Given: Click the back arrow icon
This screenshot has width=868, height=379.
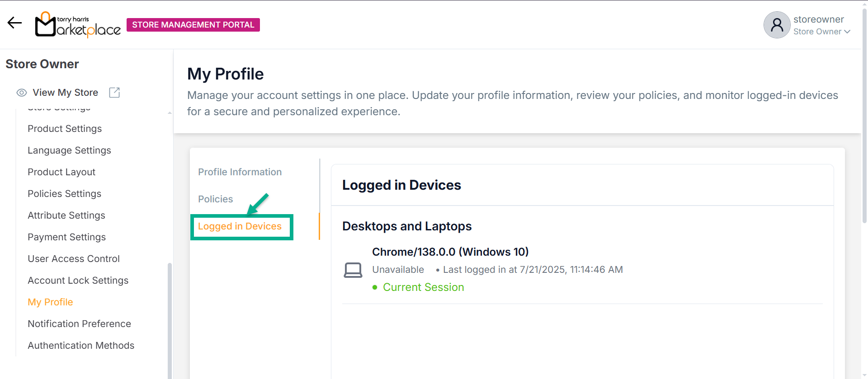Looking at the screenshot, I should [x=14, y=23].
